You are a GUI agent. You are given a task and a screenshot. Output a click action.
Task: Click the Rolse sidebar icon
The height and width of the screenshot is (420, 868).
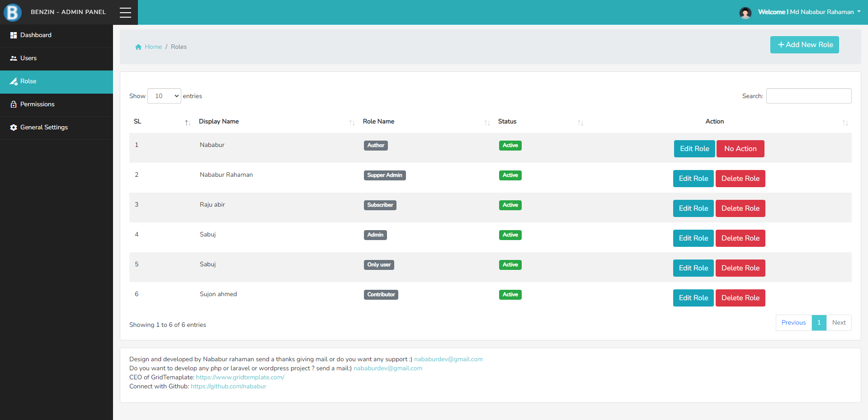(x=14, y=81)
